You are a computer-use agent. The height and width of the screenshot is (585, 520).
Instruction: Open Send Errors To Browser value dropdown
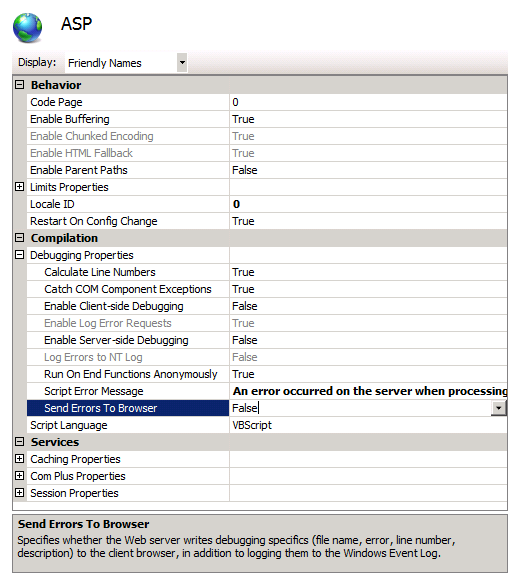pos(499,408)
